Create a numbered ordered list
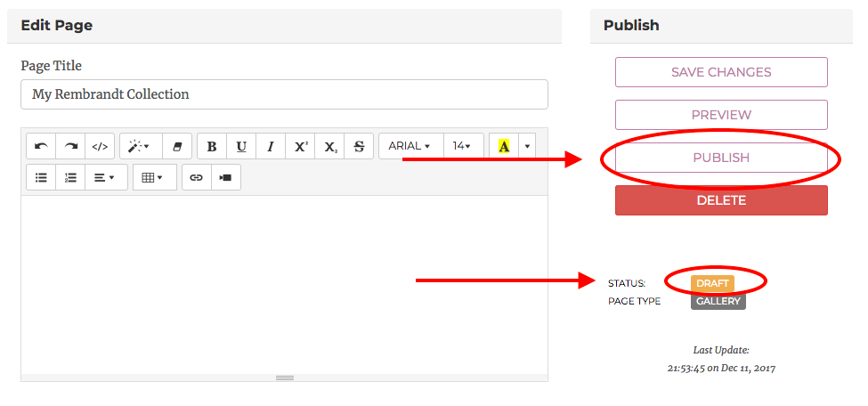The width and height of the screenshot is (868, 406). click(70, 177)
